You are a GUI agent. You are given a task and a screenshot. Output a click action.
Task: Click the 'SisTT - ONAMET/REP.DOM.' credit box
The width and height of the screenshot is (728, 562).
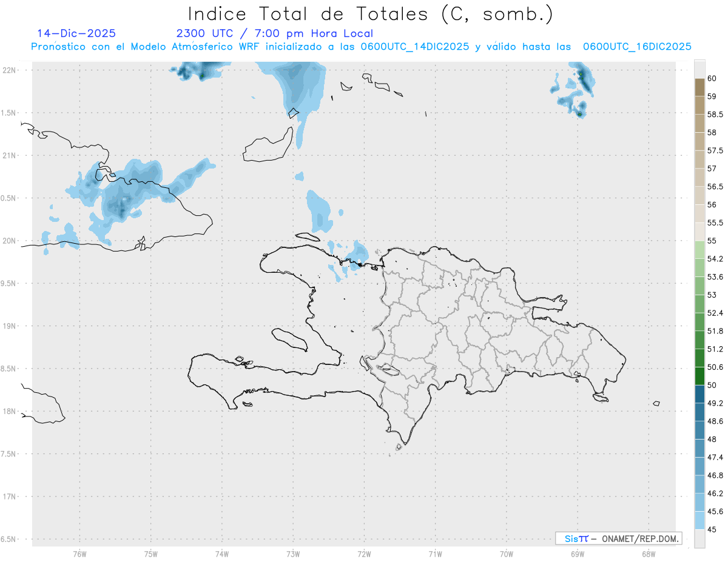tap(618, 538)
